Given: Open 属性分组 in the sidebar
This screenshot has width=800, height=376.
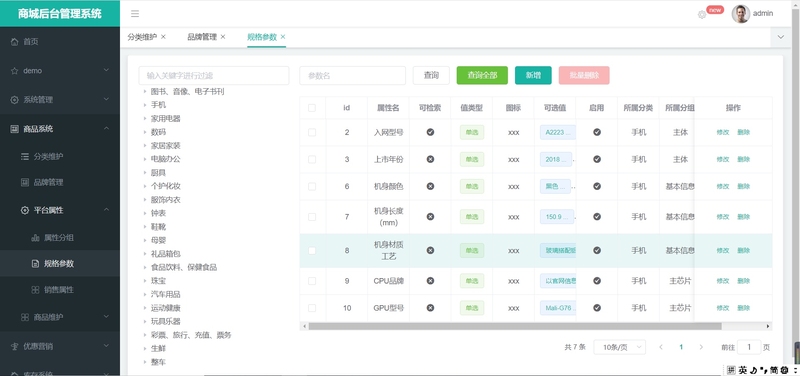Looking at the screenshot, I should click(x=60, y=238).
